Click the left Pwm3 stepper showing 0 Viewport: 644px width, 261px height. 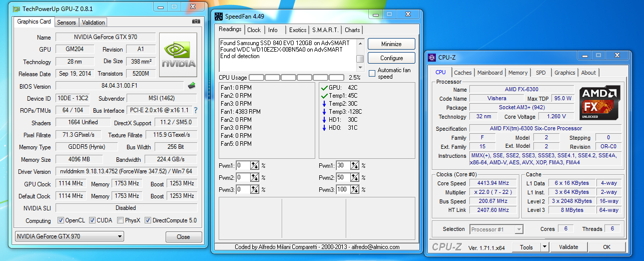point(255,190)
